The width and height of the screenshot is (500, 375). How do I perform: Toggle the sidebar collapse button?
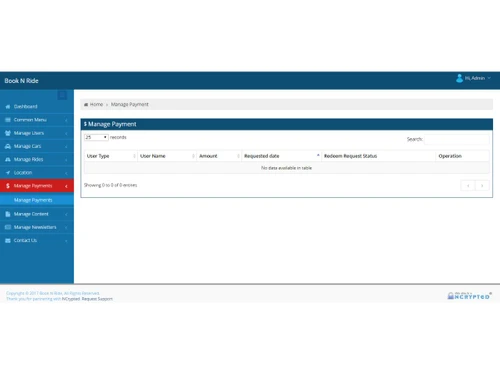[62, 95]
